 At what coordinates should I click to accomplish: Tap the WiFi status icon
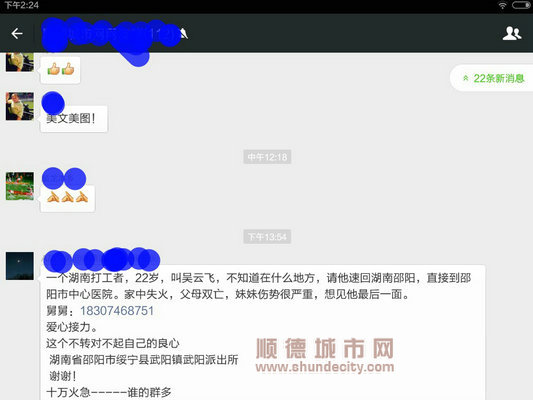tap(502, 5)
